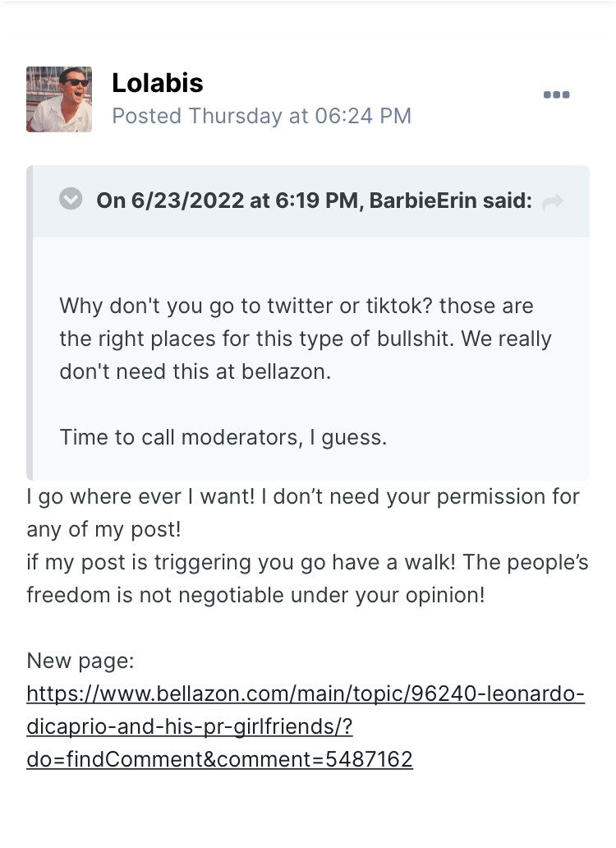Jump to quoted post via arrow icon

(553, 202)
